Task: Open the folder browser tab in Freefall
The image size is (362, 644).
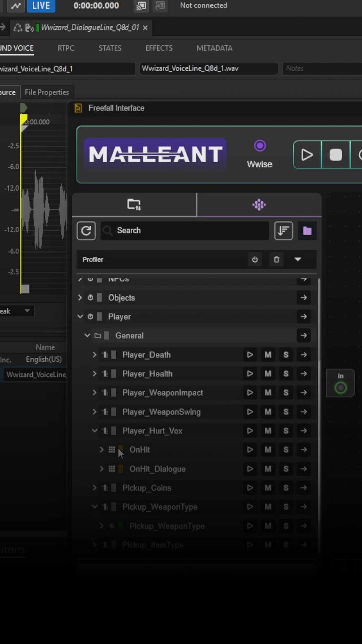Action: [x=134, y=204]
